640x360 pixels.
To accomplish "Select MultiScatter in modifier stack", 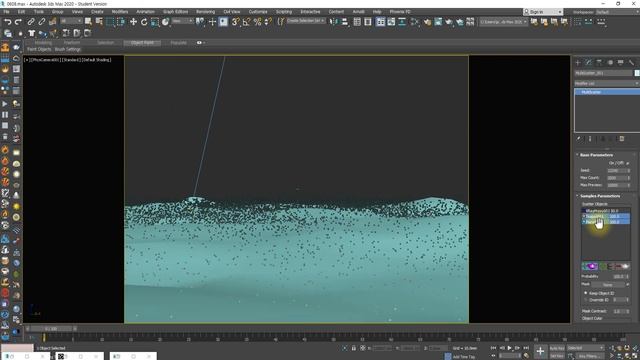I will coord(607,92).
